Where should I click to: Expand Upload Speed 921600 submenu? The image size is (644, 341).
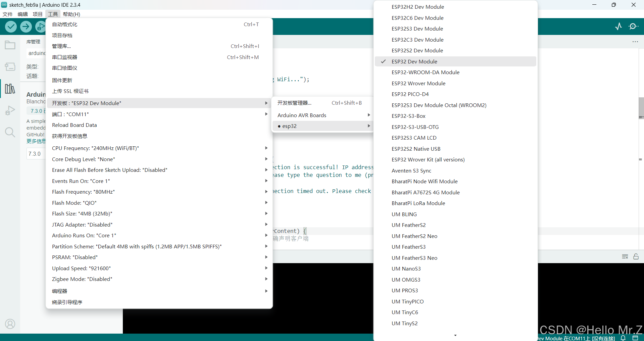pyautogui.click(x=159, y=268)
